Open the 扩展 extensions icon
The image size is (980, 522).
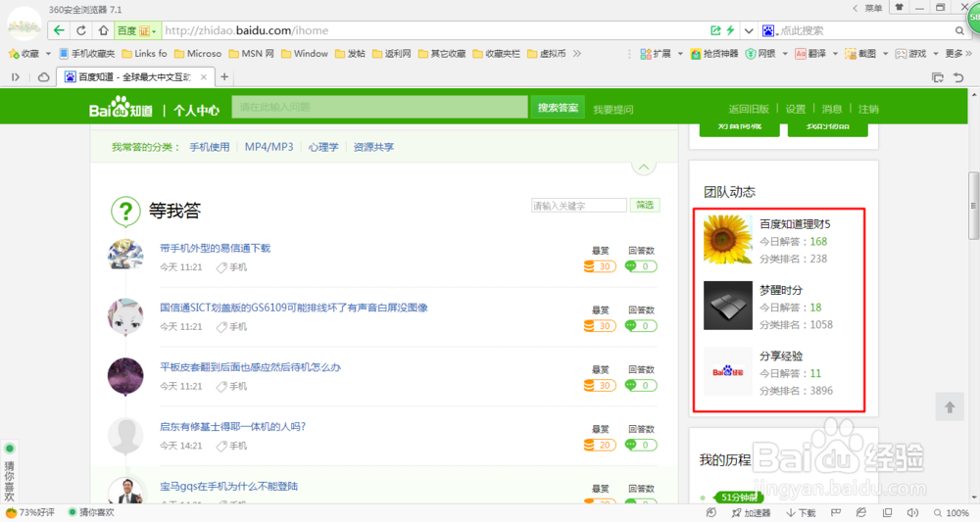(656, 54)
